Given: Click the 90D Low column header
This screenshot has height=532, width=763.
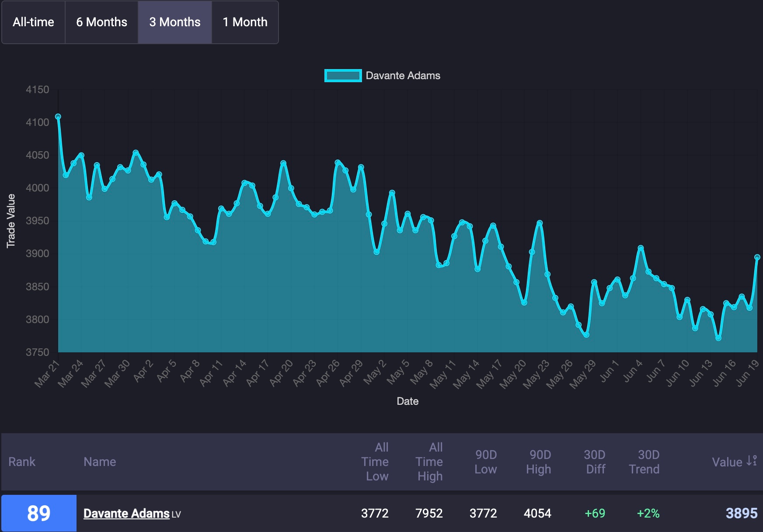Looking at the screenshot, I should (x=486, y=462).
